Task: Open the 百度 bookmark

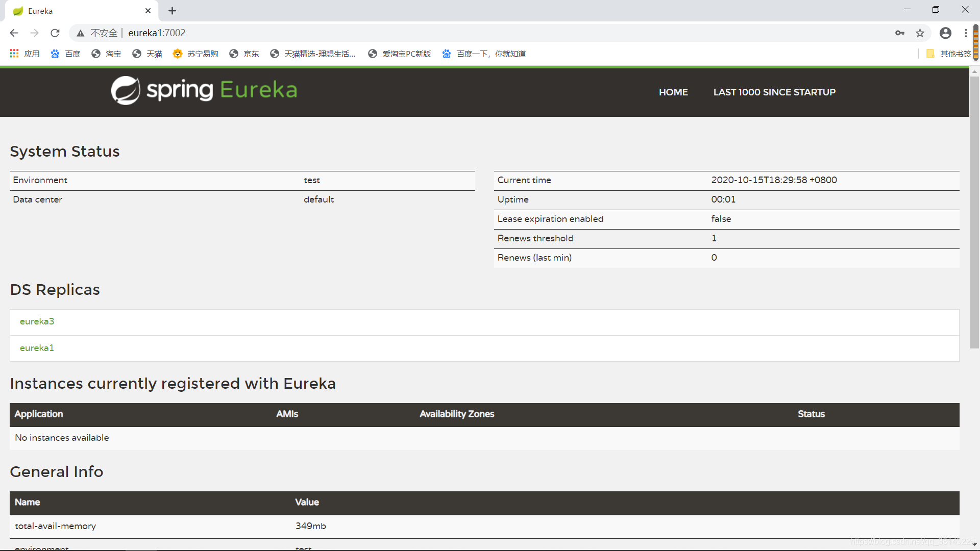Action: point(65,54)
